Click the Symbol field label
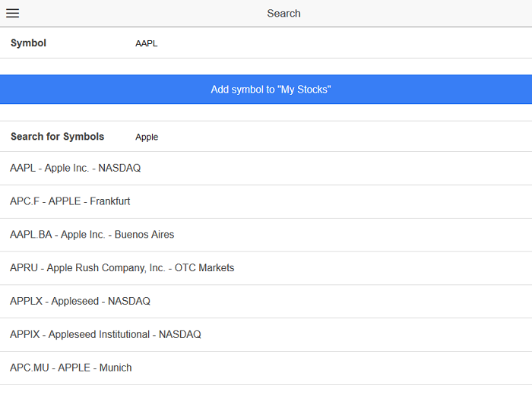Viewport: 532px width, 395px height. 28,43
